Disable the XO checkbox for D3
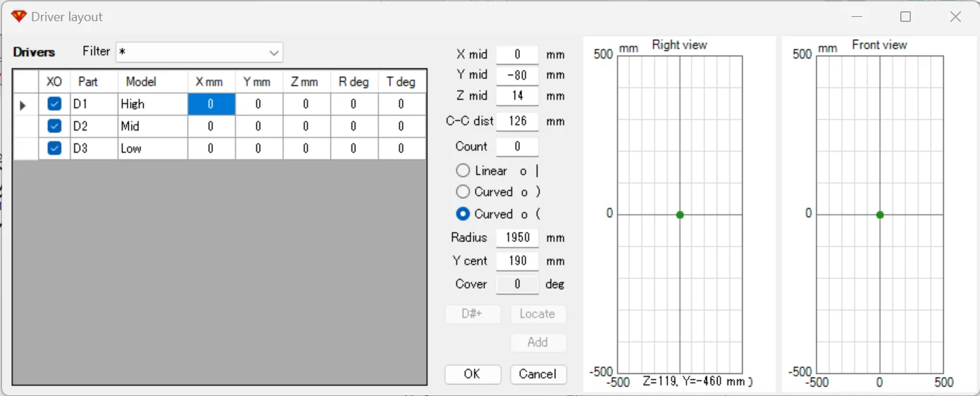 click(x=54, y=148)
